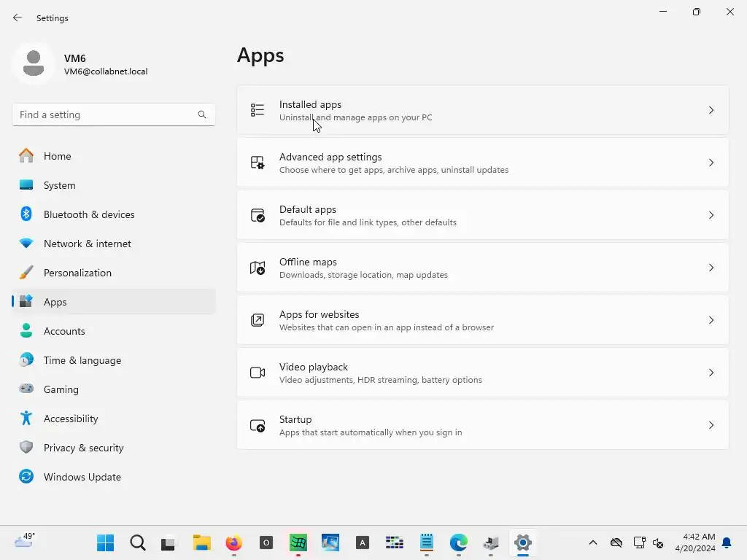This screenshot has width=747, height=560.
Task: Show hidden tray icons with the up arrow
Action: [x=592, y=542]
